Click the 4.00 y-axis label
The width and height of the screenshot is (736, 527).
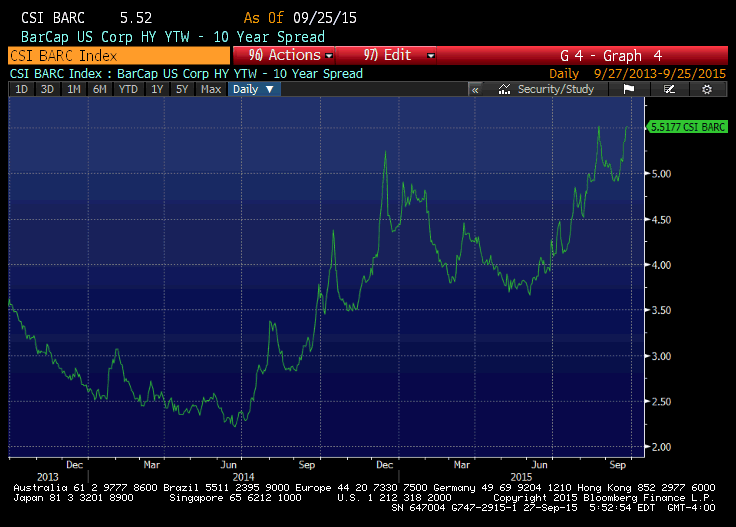661,265
